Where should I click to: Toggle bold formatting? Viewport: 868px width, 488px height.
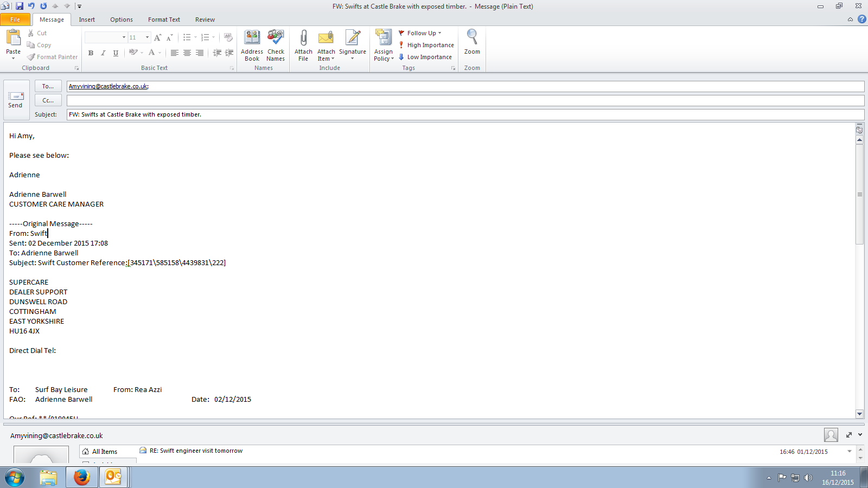coord(91,53)
